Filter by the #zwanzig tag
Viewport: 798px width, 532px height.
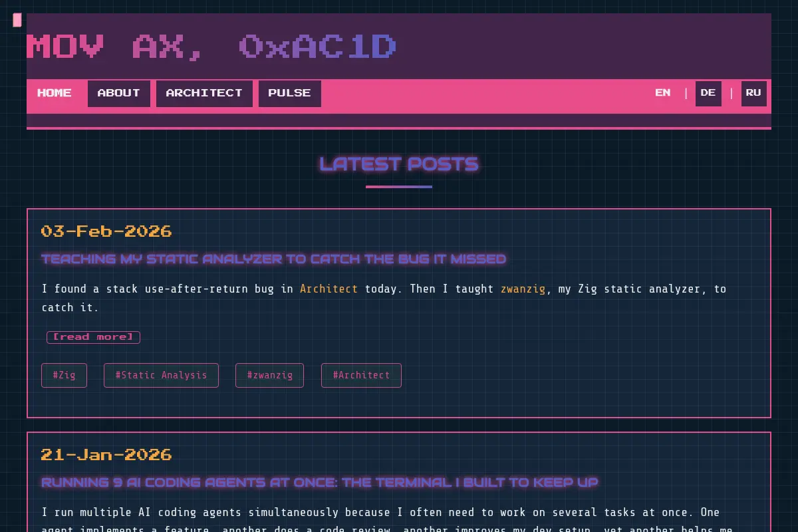point(269,375)
